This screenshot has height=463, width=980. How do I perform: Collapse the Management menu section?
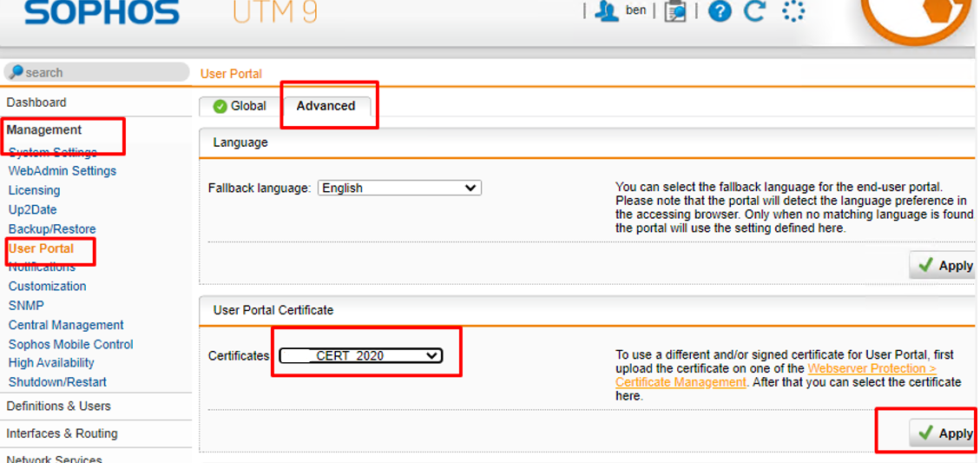pyautogui.click(x=43, y=129)
